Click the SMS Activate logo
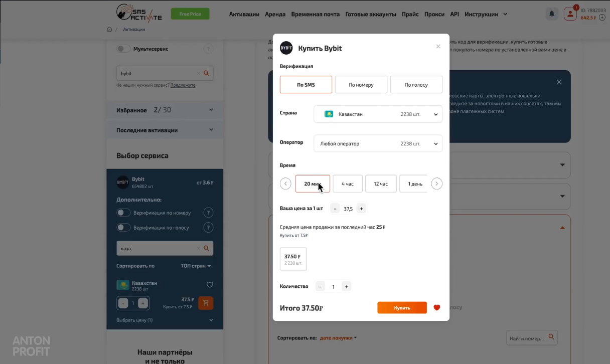Image resolution: width=610 pixels, height=364 pixels. (139, 13)
